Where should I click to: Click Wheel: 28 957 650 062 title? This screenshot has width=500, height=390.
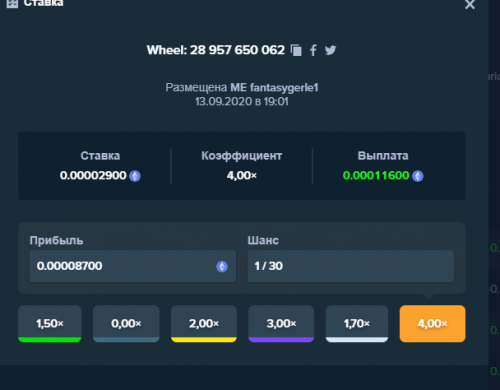coord(216,50)
